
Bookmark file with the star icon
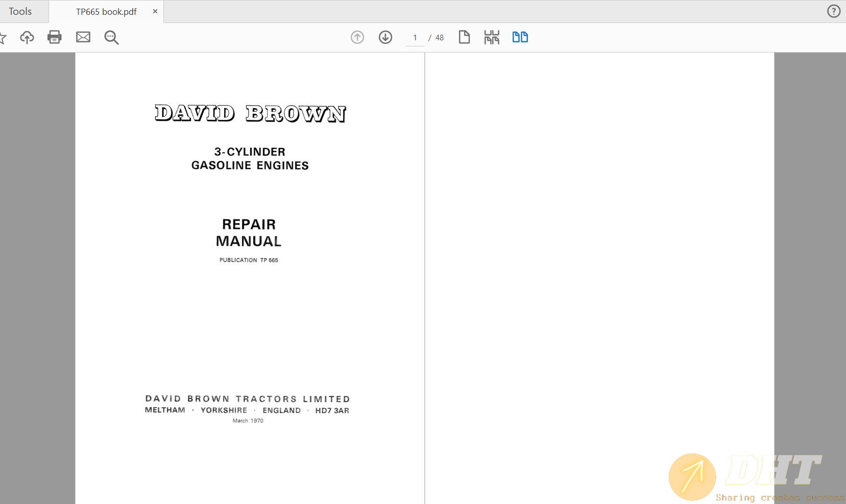click(3, 37)
